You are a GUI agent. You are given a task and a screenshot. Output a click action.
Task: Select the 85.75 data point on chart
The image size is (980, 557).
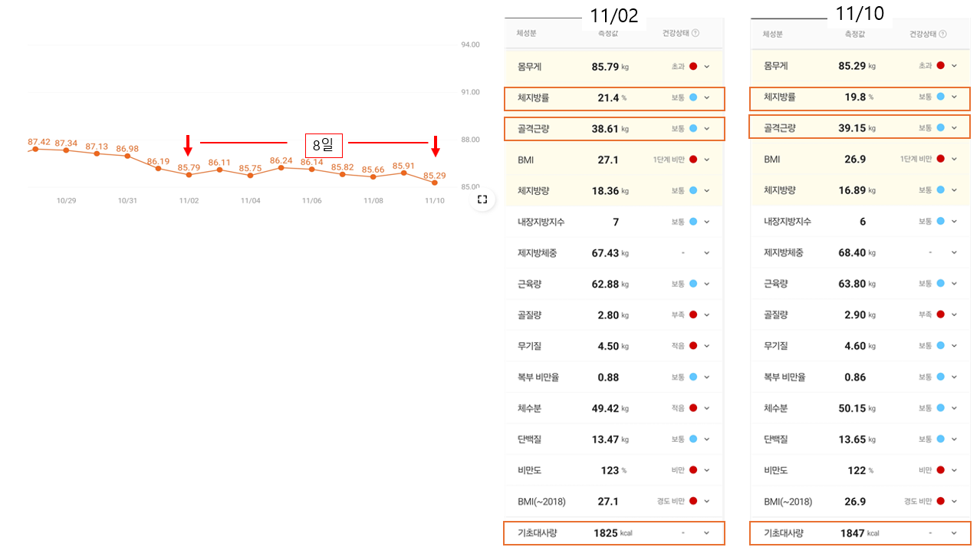pyautogui.click(x=250, y=175)
